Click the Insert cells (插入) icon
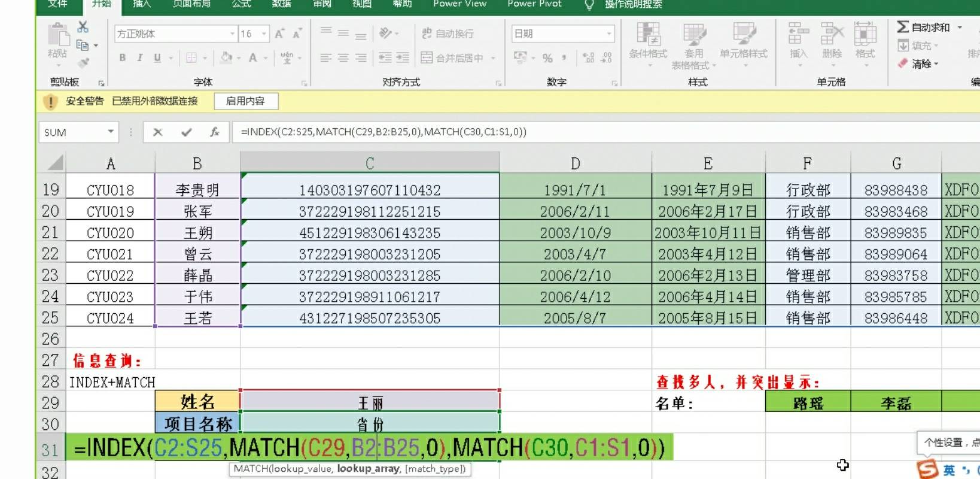The height and width of the screenshot is (479, 980). 799,34
